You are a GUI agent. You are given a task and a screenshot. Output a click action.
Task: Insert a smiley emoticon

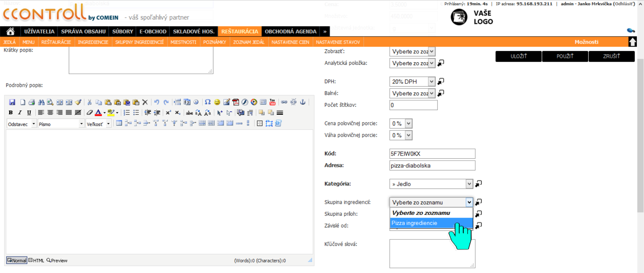coord(217,102)
